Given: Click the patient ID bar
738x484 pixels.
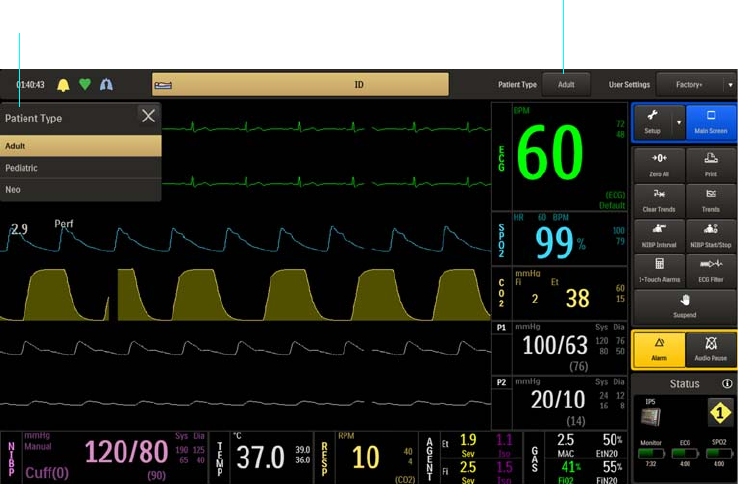Looking at the screenshot, I should point(300,85).
